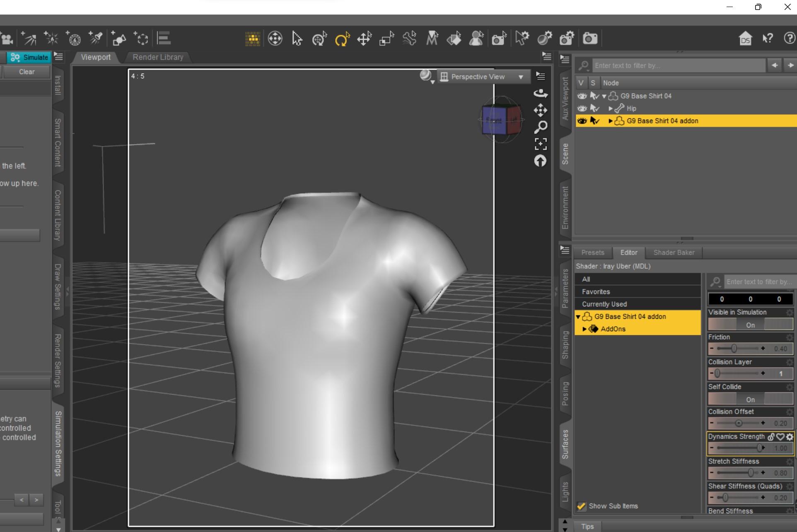The image size is (797, 532).
Task: Click the viewport Frame selection icon
Action: [541, 144]
